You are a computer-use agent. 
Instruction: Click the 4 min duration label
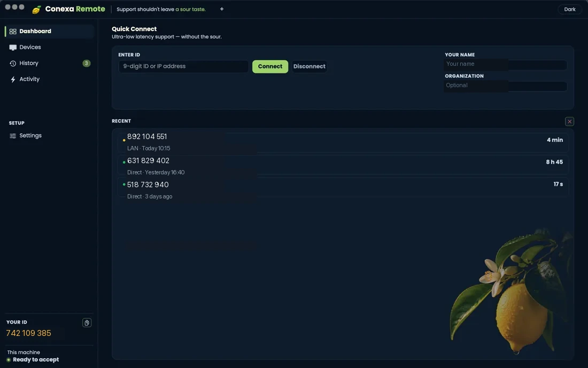[x=555, y=140]
